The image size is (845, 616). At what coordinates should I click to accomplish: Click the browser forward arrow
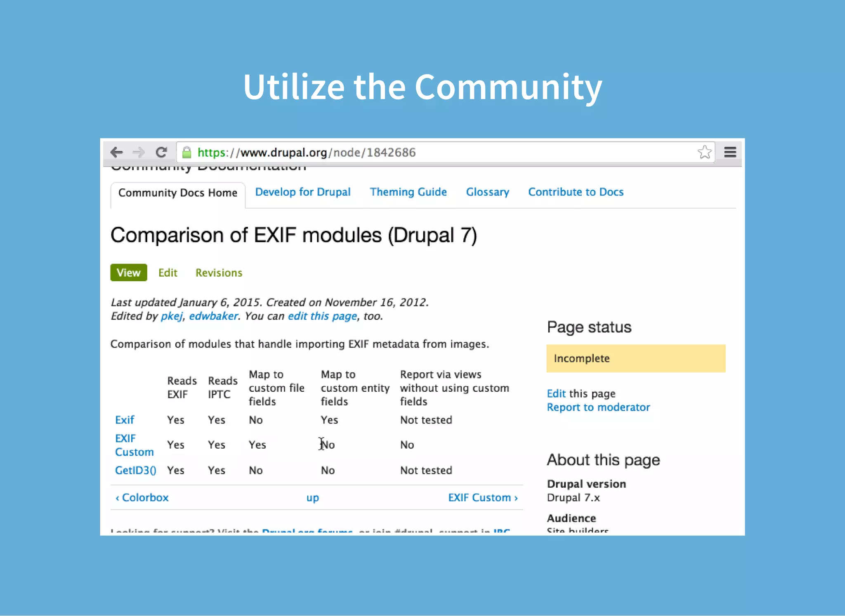coord(139,153)
